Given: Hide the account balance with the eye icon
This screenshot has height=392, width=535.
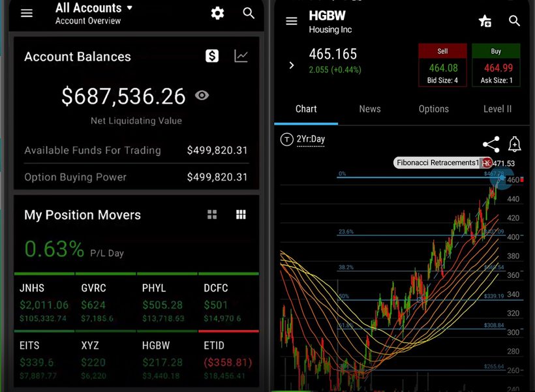Looking at the screenshot, I should [x=202, y=95].
